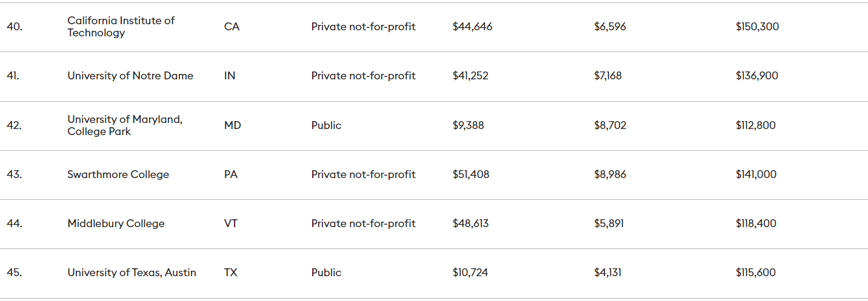868x301 pixels.
Task: Click Caltech's $44,646 tuition value
Action: (x=472, y=27)
